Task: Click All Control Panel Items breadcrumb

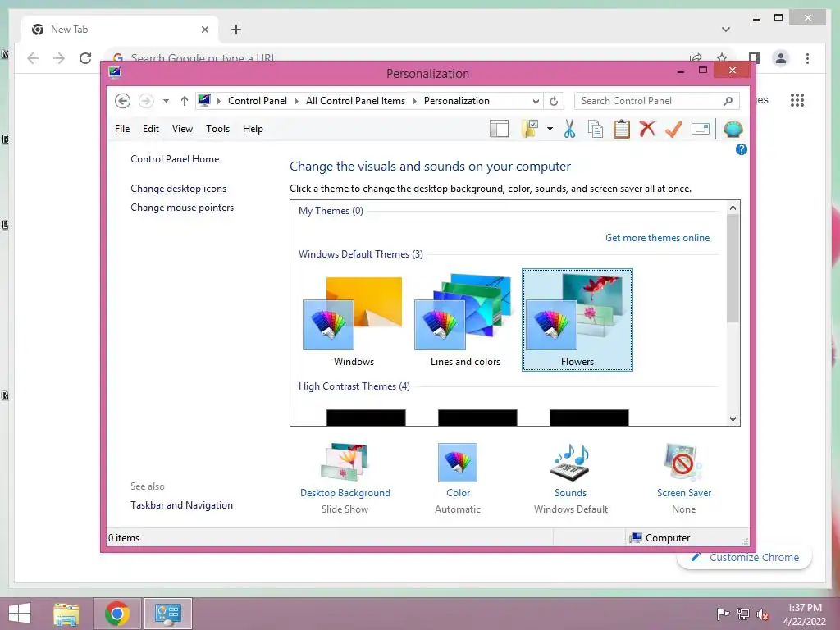Action: coord(355,101)
